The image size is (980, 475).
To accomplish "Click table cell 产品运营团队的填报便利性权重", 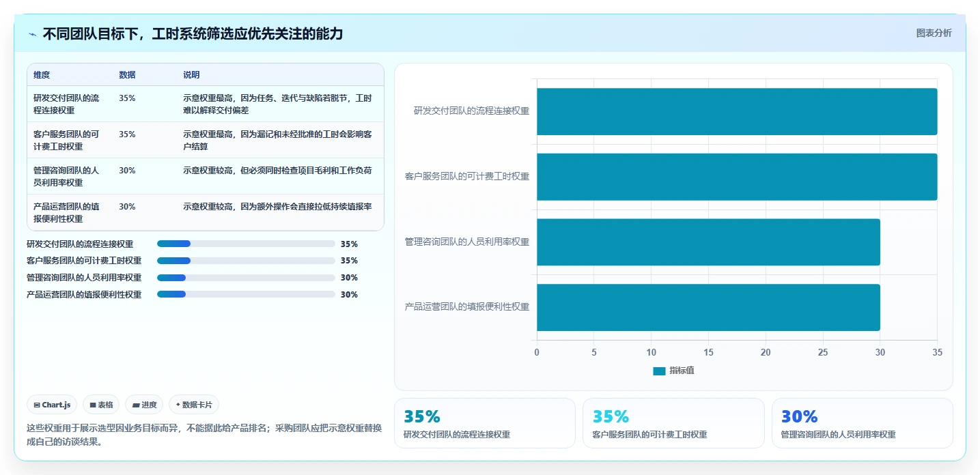I will [x=67, y=212].
